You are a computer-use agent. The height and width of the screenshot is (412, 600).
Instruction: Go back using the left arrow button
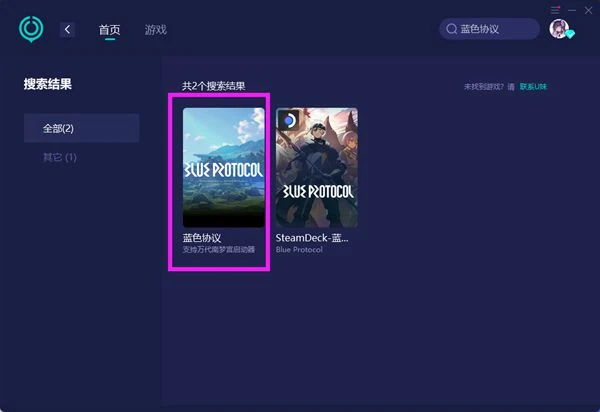68,30
